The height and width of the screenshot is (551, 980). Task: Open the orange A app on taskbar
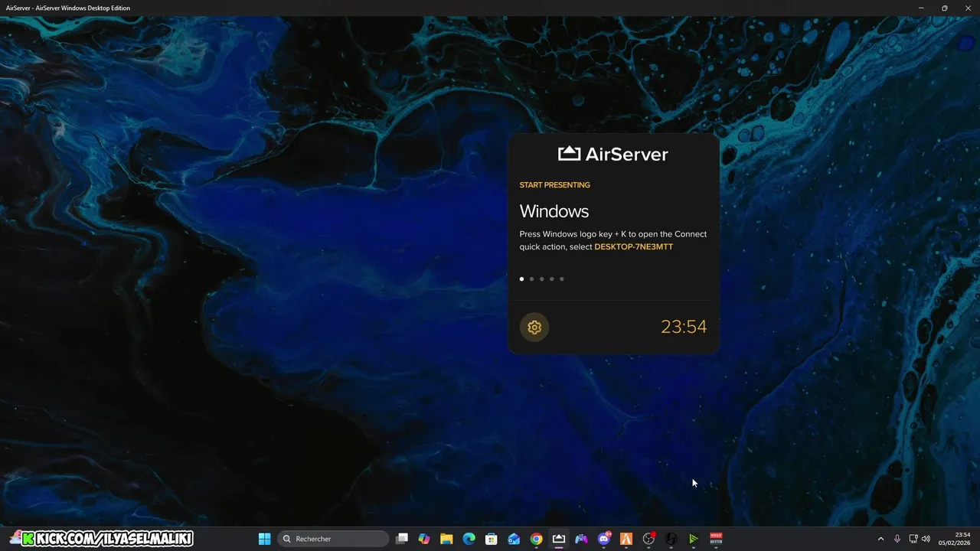point(626,539)
